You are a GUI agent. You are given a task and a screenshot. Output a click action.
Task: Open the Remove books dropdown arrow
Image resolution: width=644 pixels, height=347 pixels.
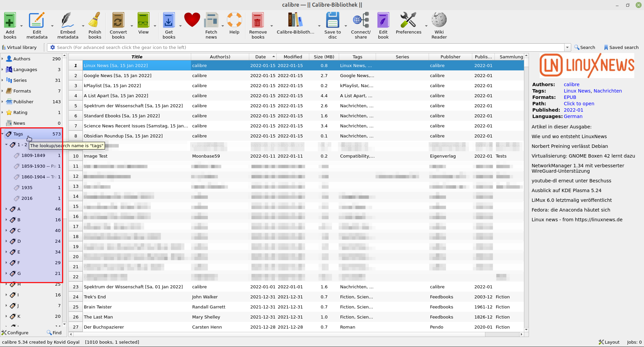click(272, 26)
